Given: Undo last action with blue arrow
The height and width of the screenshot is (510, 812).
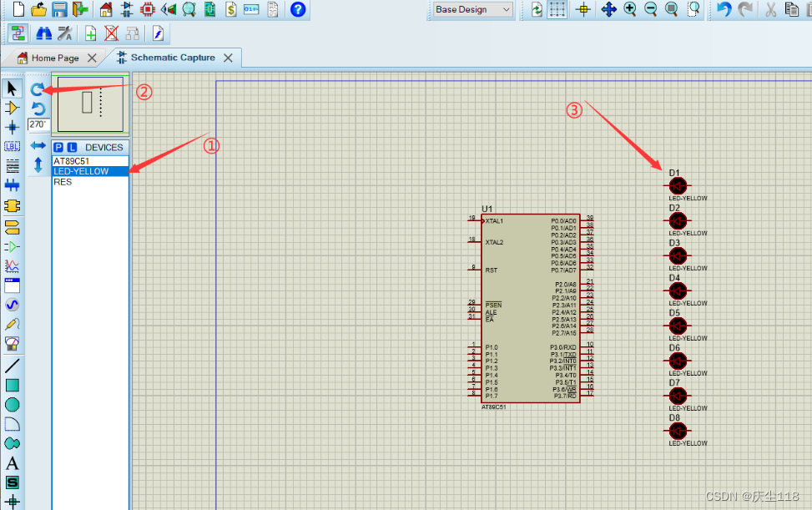Looking at the screenshot, I should click(x=724, y=9).
